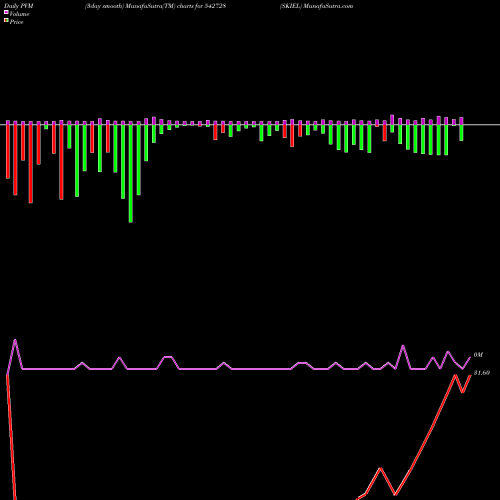The width and height of the screenshot is (500, 500).
Task: Click the Price legend color swatch
Action: click(6, 21)
